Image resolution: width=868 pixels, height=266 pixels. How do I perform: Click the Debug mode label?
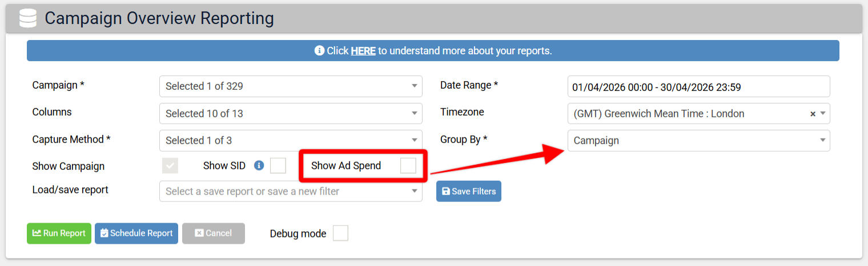298,233
